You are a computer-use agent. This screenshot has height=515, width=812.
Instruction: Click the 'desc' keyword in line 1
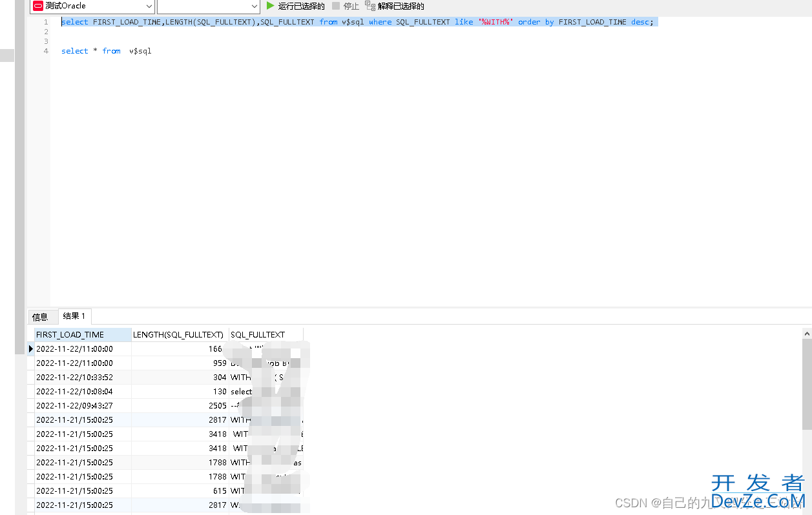point(640,22)
